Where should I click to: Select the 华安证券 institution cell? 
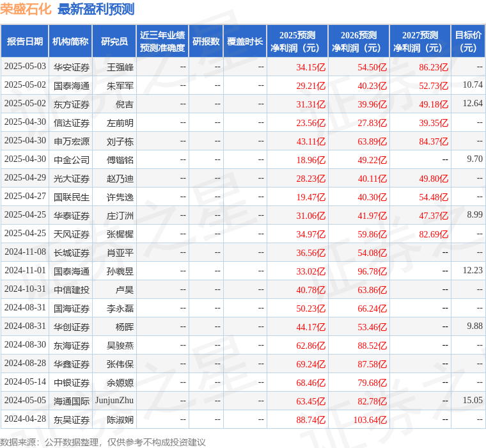click(71, 67)
